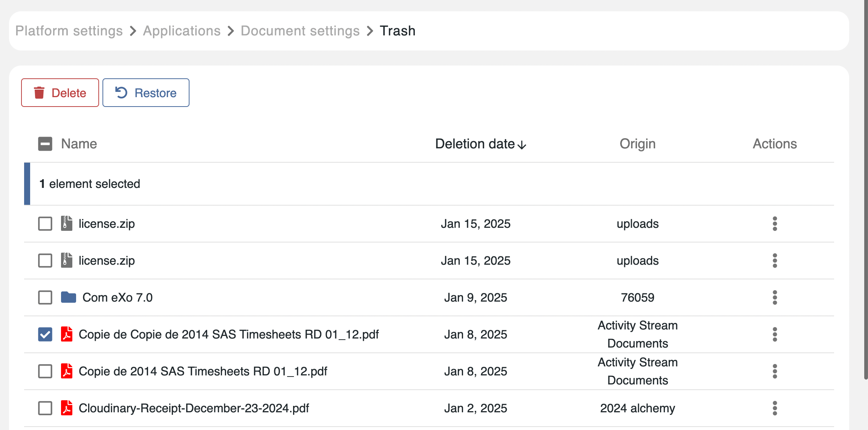Click the Com eXo 7.0 folder icon

click(x=69, y=297)
